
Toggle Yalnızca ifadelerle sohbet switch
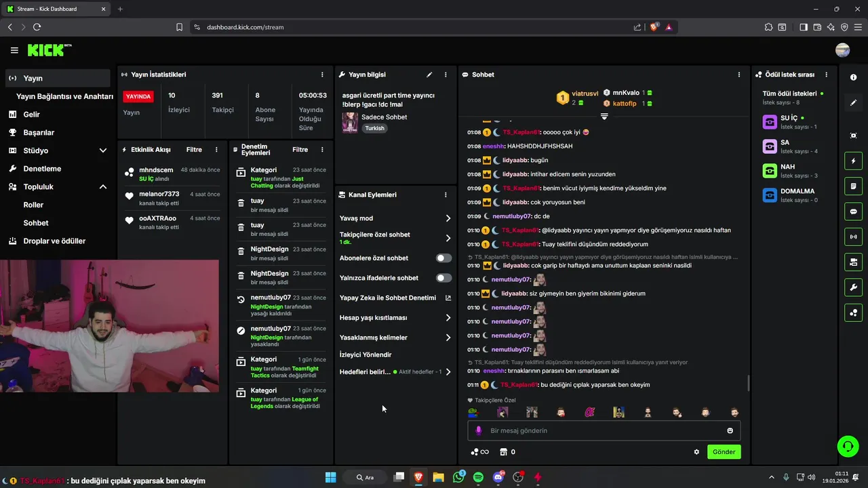point(443,278)
